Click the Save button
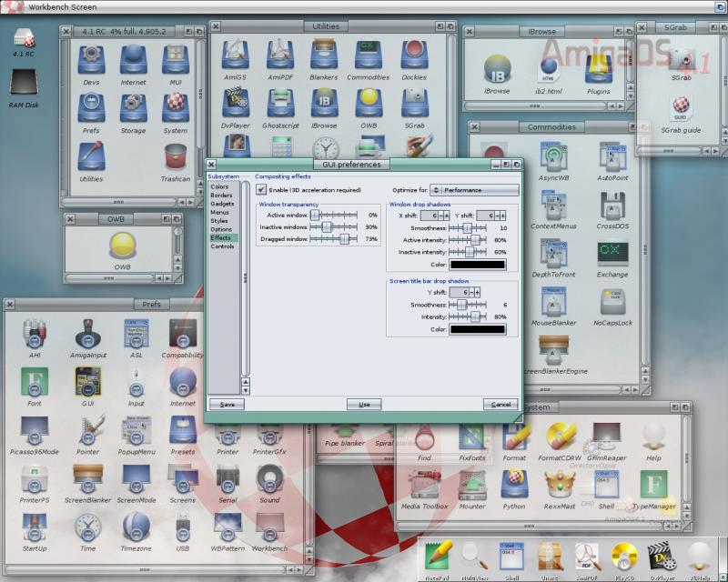 [227, 405]
